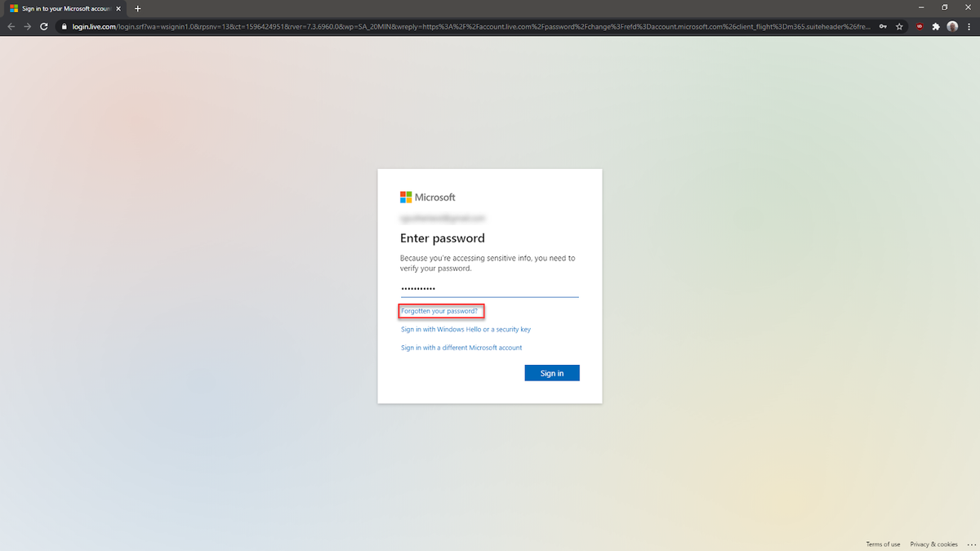Open the browser Extensions puzzle menu

click(x=936, y=26)
